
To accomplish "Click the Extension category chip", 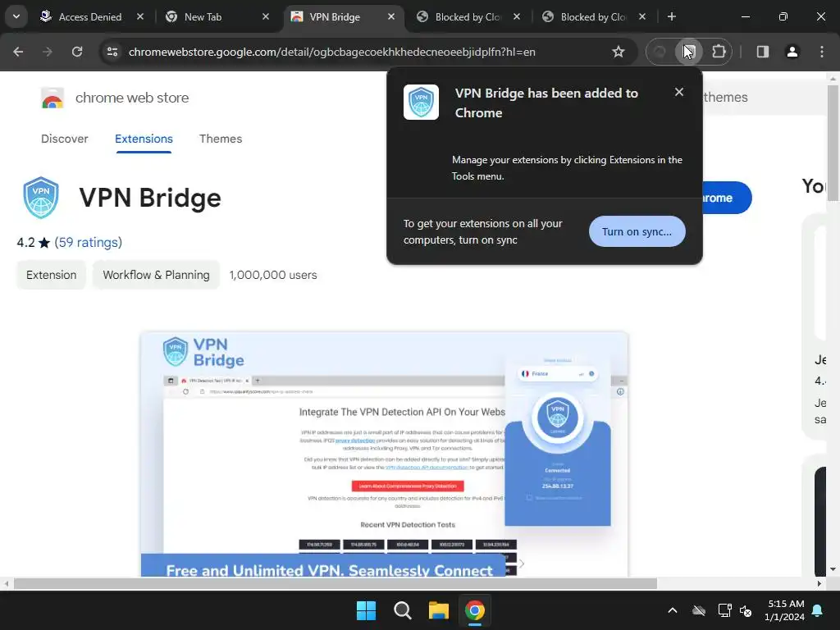I will pos(52,275).
